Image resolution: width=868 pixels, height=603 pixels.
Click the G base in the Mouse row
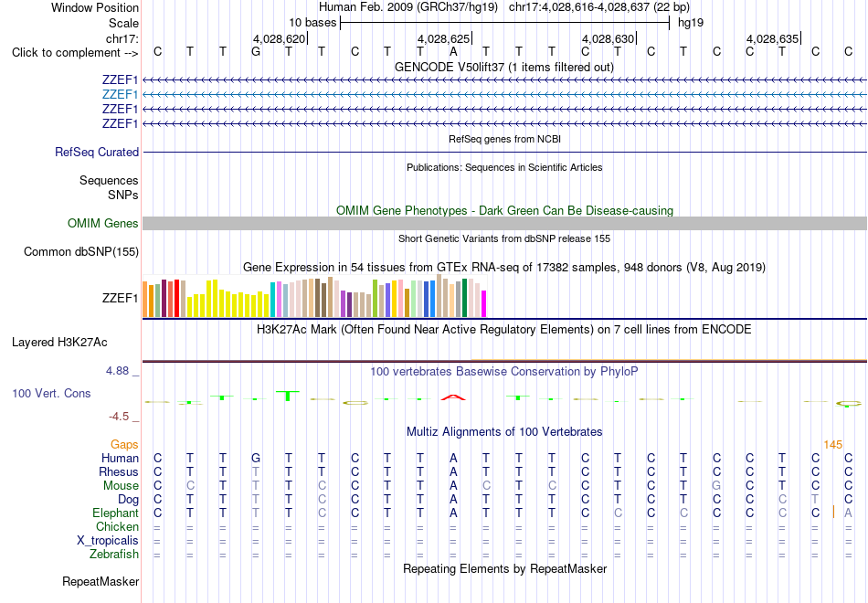pyautogui.click(x=717, y=486)
